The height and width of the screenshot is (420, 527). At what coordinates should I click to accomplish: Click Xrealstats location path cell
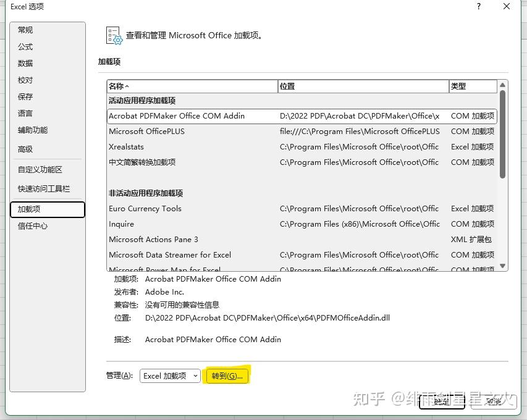coord(359,147)
